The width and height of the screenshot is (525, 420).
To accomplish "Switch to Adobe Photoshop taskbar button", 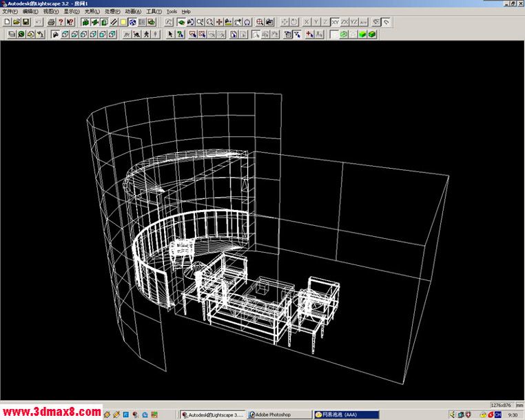I will point(279,414).
